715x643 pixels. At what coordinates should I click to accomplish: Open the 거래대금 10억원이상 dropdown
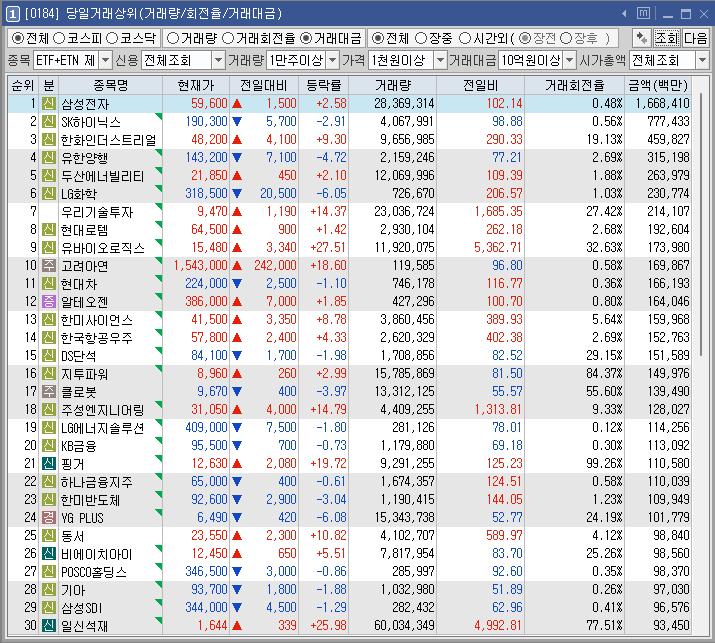click(x=570, y=60)
